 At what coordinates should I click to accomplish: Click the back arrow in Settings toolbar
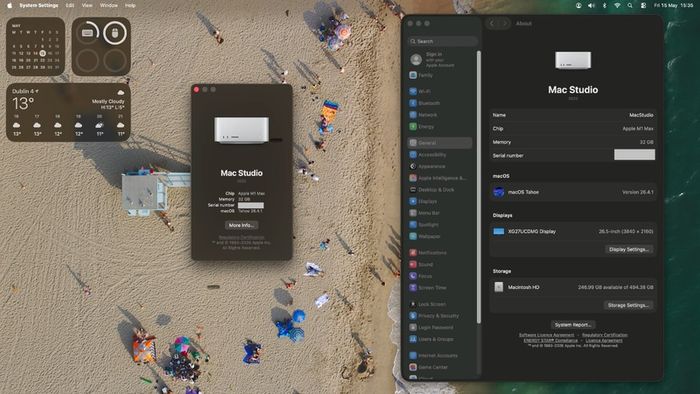(492, 23)
